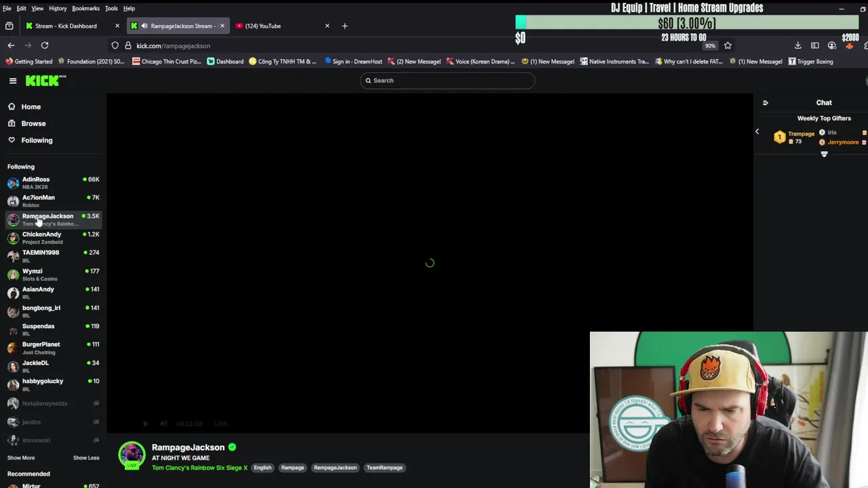Open the Trigger Boxing bookmark
The width and height of the screenshot is (868, 488).
[x=810, y=62]
